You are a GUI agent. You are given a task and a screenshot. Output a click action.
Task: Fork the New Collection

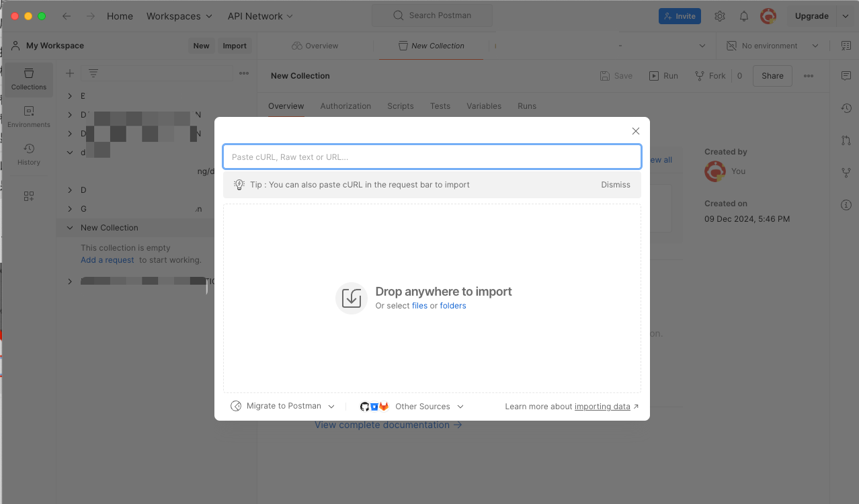coord(710,76)
